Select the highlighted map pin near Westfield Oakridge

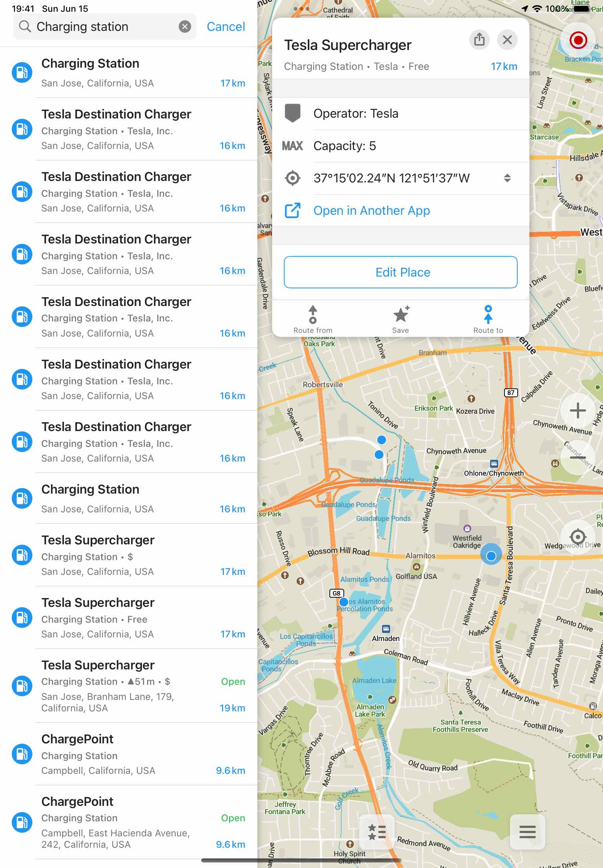coord(491,555)
